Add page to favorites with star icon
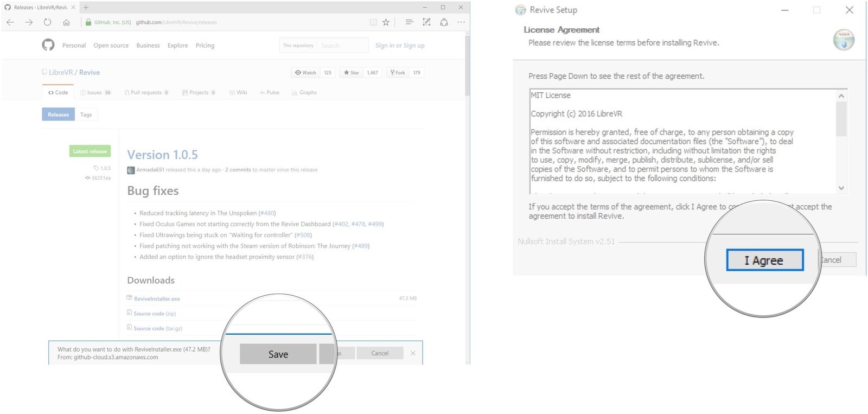Screen dimensions: 868x414 pyautogui.click(x=386, y=22)
